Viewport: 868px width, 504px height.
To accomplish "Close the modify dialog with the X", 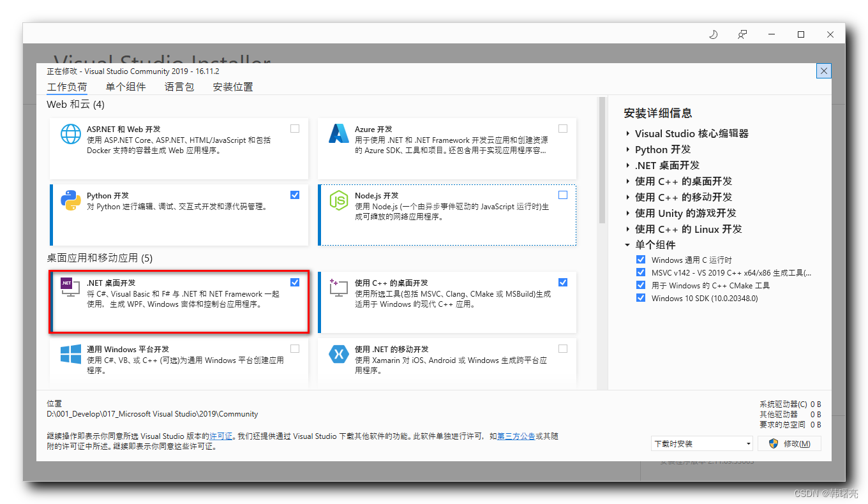I will 824,71.
